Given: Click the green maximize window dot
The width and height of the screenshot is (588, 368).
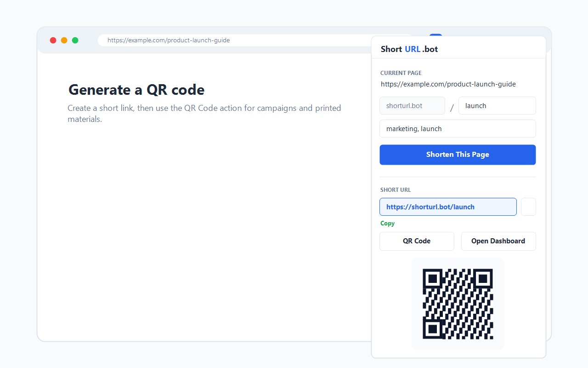Looking at the screenshot, I should [x=75, y=40].
